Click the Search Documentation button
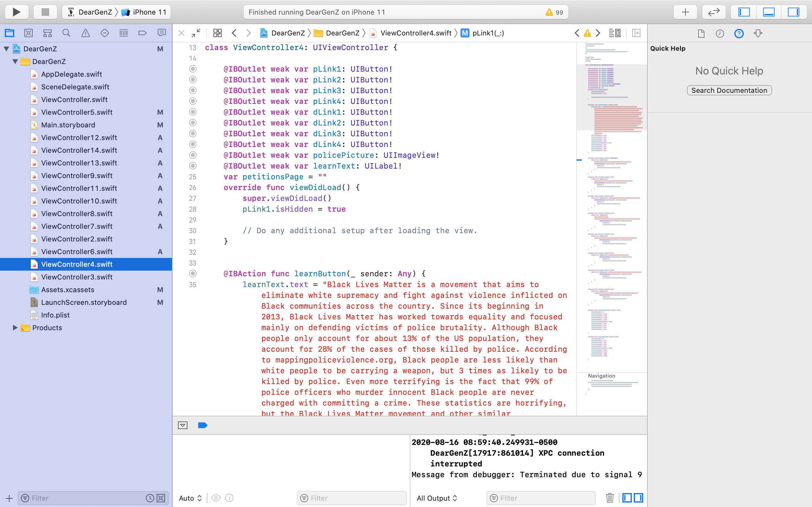Image resolution: width=812 pixels, height=507 pixels. [x=729, y=91]
